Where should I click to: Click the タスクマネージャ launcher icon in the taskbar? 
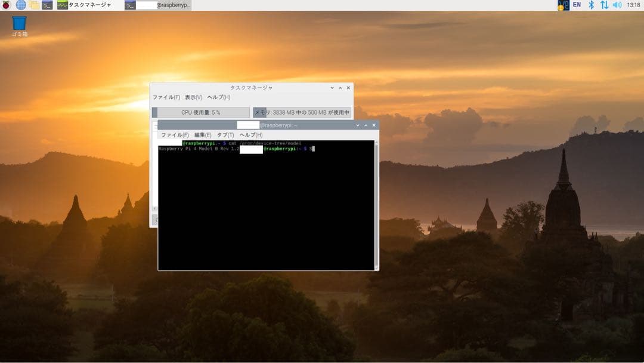point(63,5)
